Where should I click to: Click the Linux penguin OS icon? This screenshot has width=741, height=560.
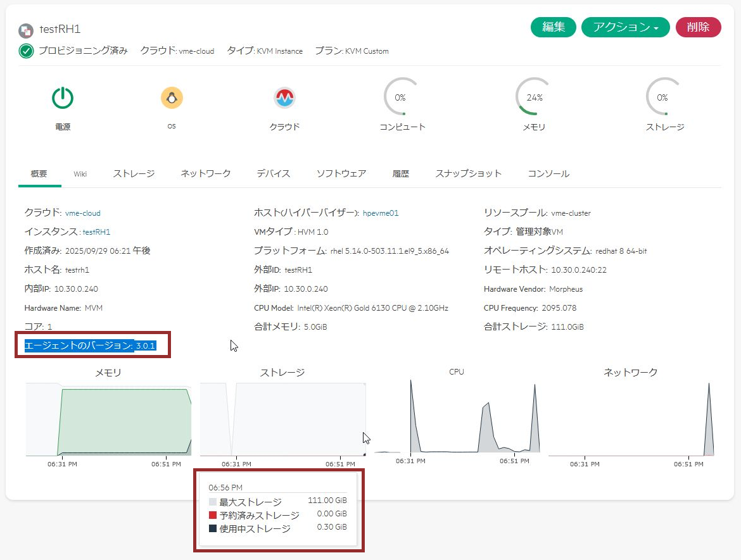[x=171, y=98]
